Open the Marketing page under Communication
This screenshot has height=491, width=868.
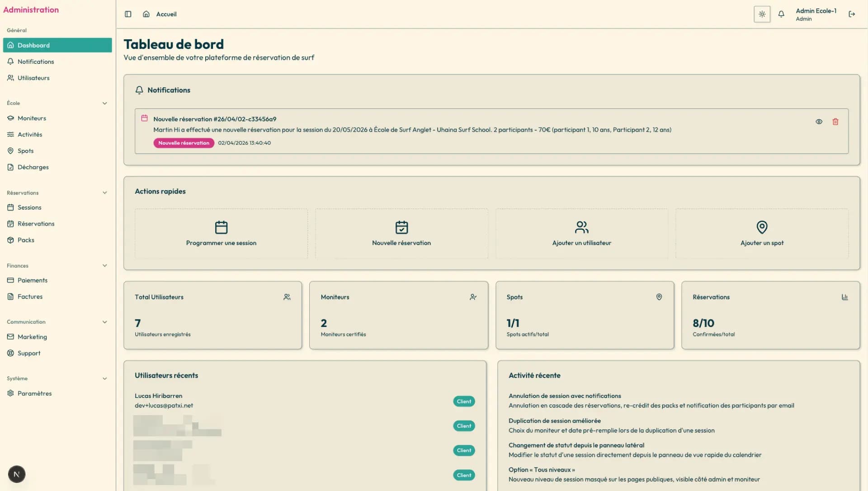pos(32,336)
